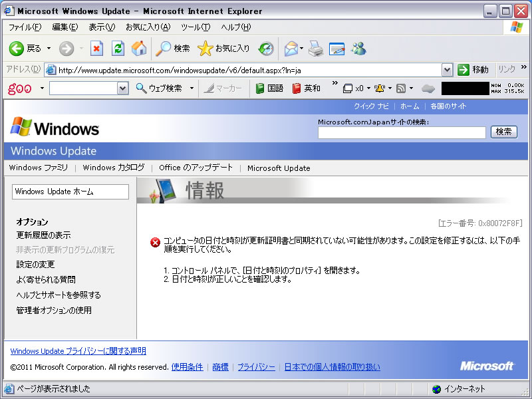This screenshot has width=532, height=399.
Task: Open the Mail button dropdown arrow
Action: tap(301, 49)
